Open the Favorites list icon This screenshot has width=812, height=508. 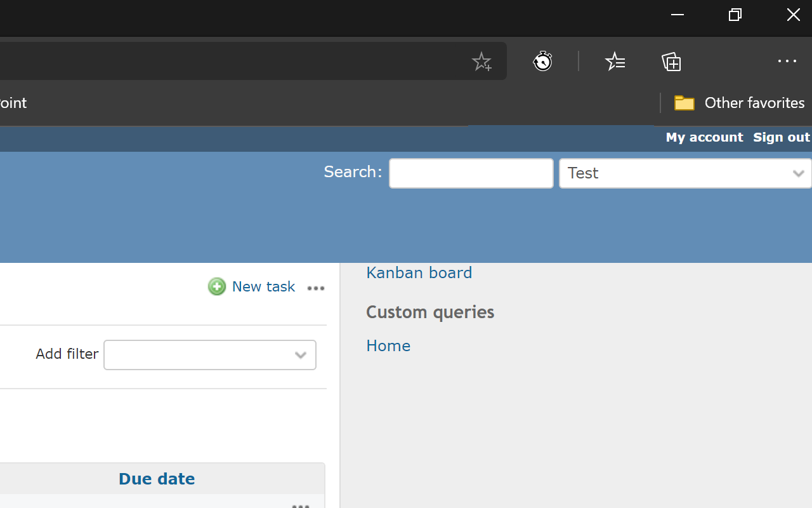615,62
